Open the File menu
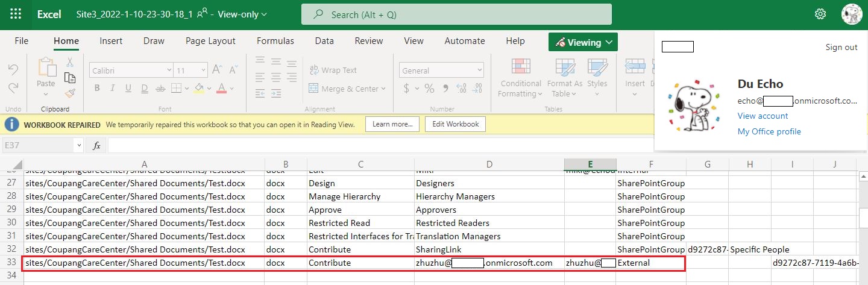The width and height of the screenshot is (868, 285). [22, 41]
